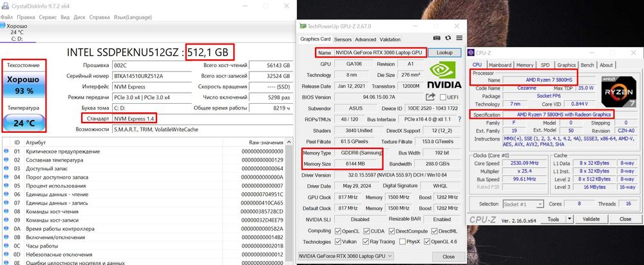Click the GPU-Z title bar app icon
Viewport: 644px width, 265px height.
pos(303,26)
